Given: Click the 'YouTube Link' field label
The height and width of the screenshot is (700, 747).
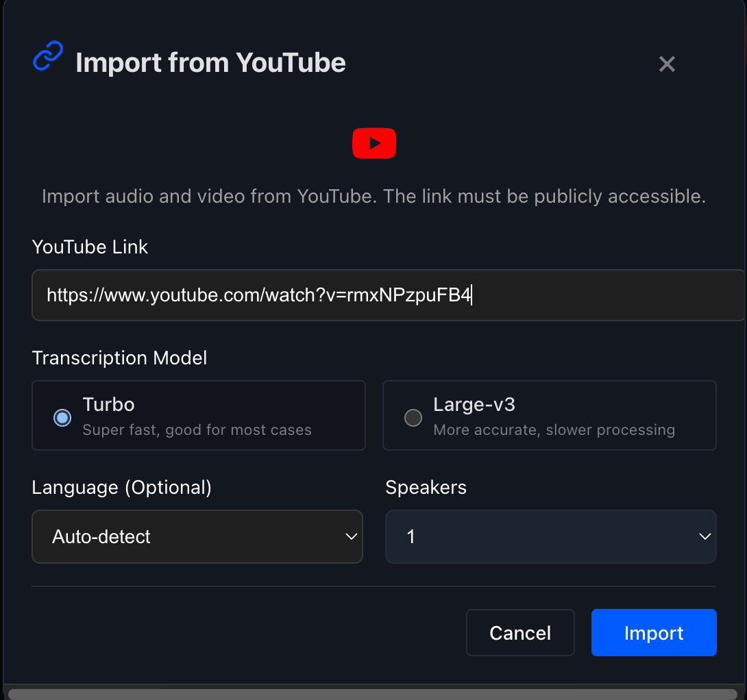Looking at the screenshot, I should tap(90, 247).
